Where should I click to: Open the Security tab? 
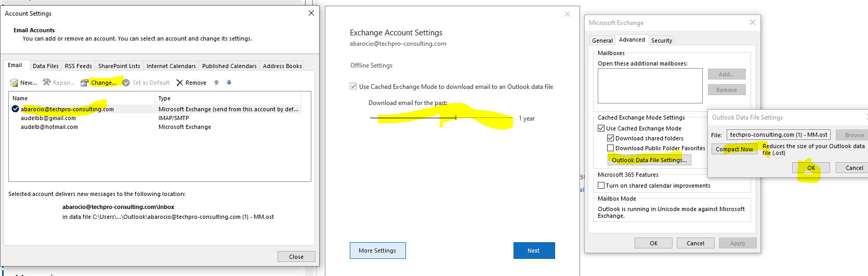pos(662,41)
